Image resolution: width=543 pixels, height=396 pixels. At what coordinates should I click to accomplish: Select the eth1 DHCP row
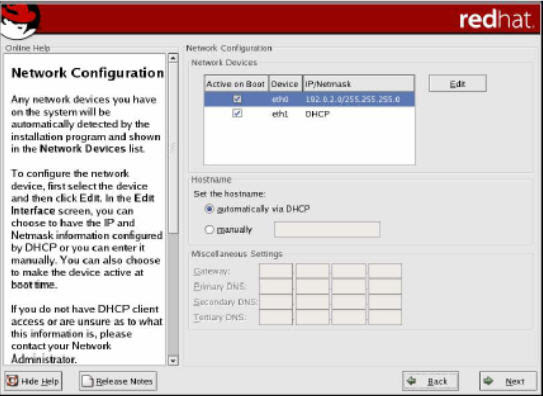pos(309,114)
